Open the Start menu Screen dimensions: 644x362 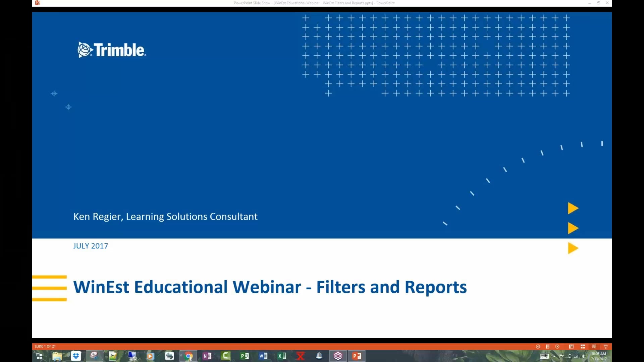(x=39, y=356)
